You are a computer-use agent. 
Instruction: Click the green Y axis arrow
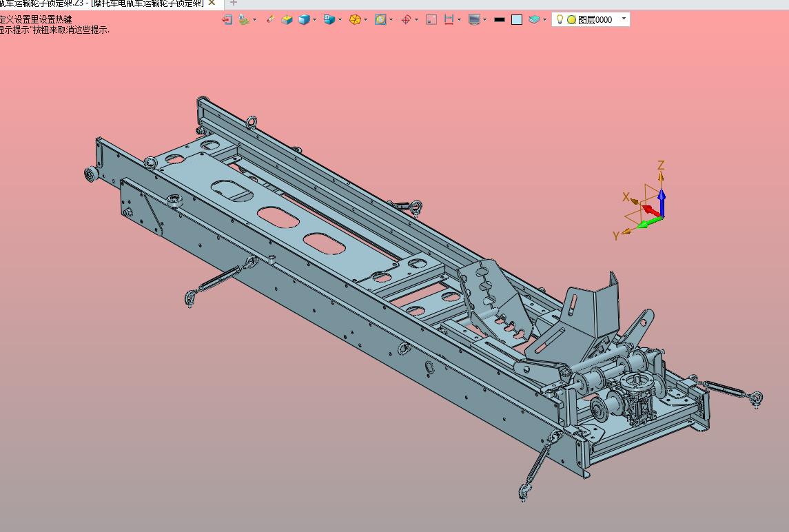tap(650, 222)
